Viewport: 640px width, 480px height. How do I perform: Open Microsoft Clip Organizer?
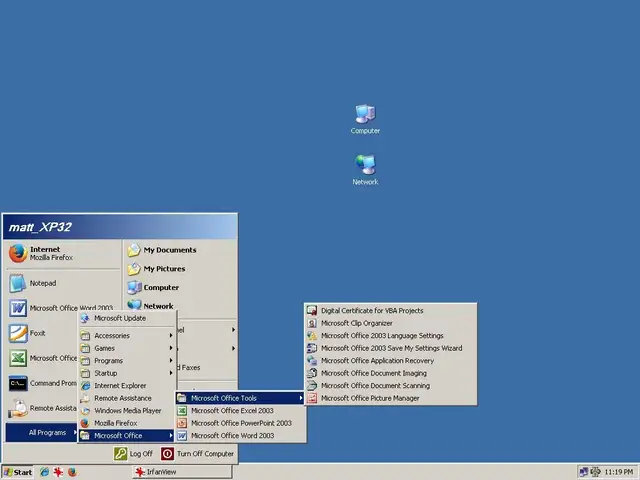coord(391,323)
